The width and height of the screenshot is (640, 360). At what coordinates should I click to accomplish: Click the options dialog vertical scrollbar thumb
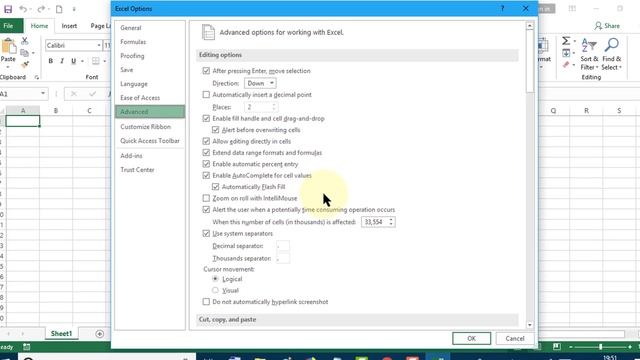coord(529,61)
